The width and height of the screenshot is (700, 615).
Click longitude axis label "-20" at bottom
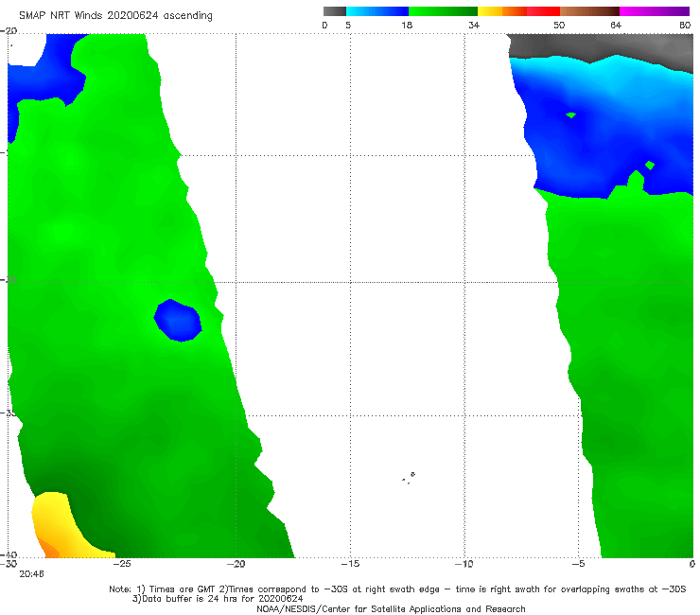(236, 564)
